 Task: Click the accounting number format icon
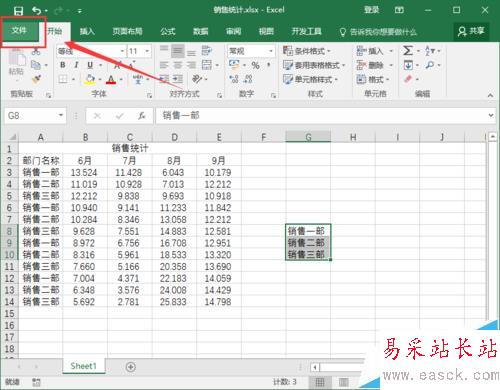point(234,65)
